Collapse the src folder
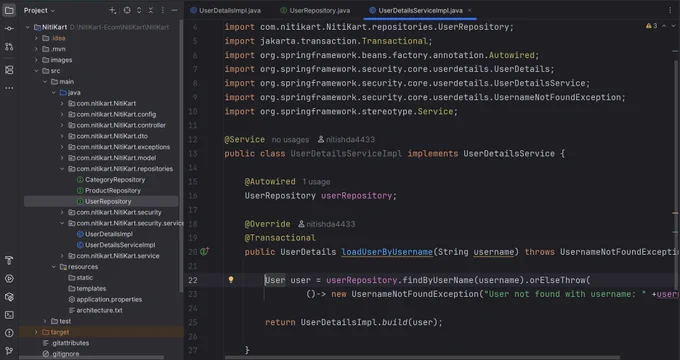 click(36, 71)
